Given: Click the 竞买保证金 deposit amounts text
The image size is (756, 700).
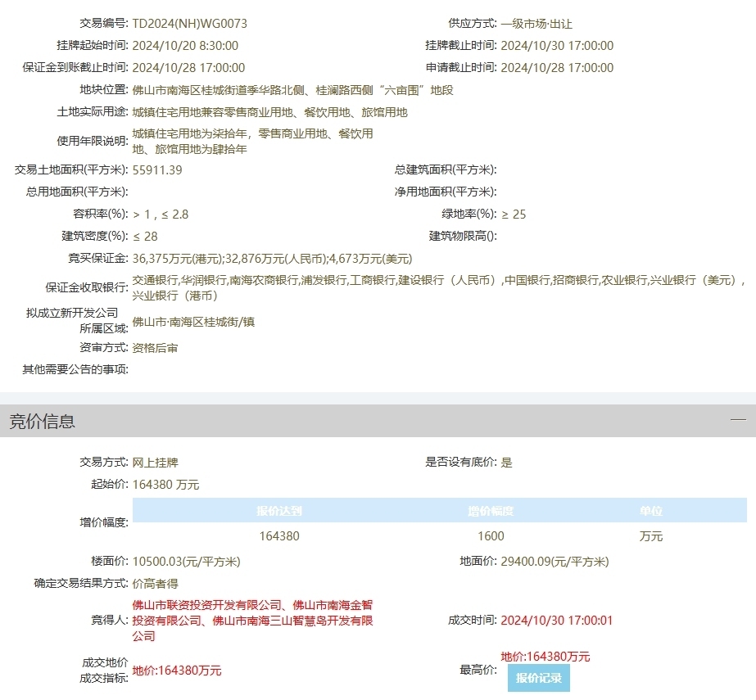Looking at the screenshot, I should point(272,258).
